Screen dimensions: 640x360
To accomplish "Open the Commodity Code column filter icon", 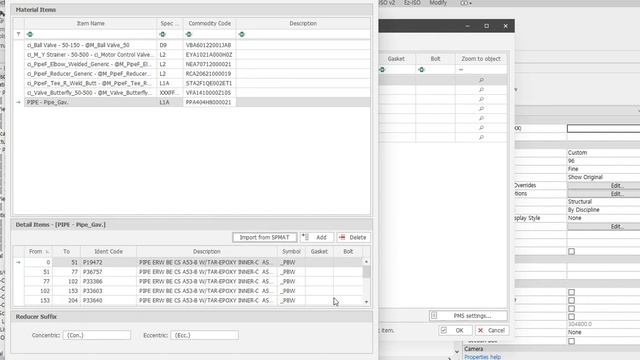I will click(x=189, y=34).
